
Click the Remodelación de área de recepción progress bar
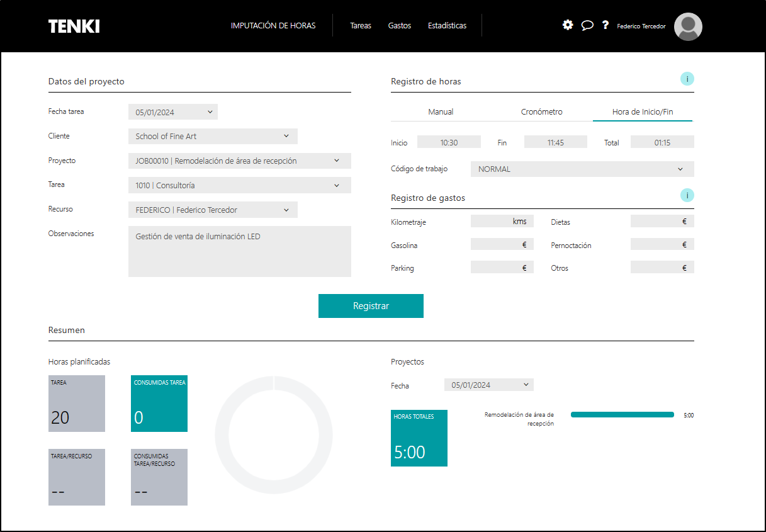pyautogui.click(x=622, y=415)
